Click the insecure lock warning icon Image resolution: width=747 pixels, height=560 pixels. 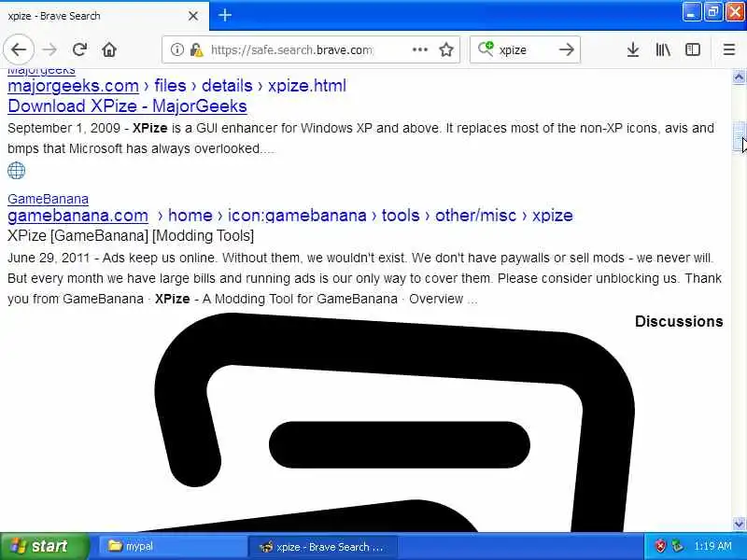(196, 49)
